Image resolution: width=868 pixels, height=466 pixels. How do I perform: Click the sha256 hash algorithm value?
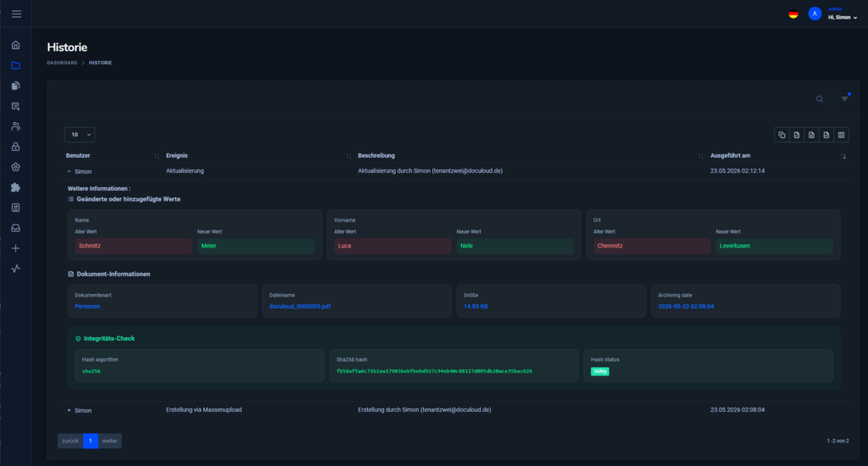pos(92,371)
